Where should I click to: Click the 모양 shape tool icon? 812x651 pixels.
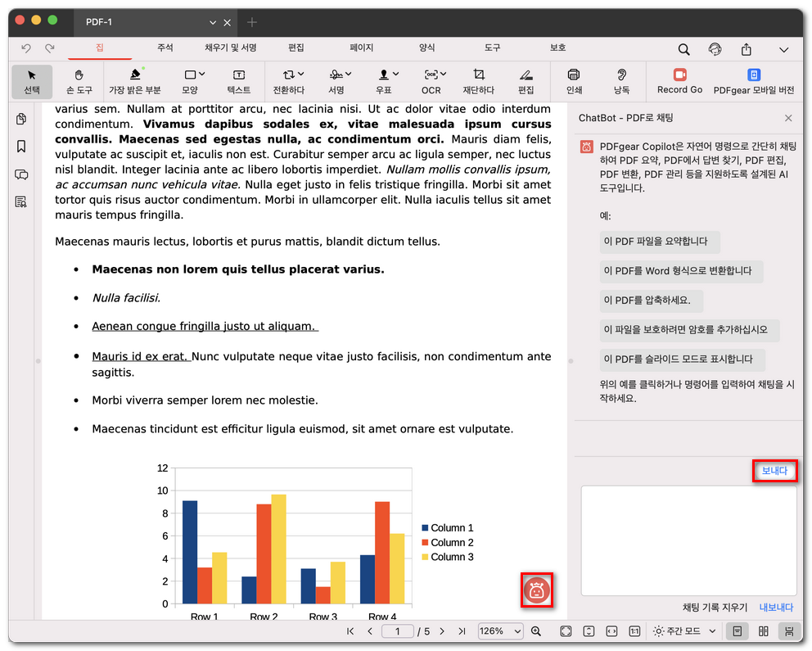(190, 75)
